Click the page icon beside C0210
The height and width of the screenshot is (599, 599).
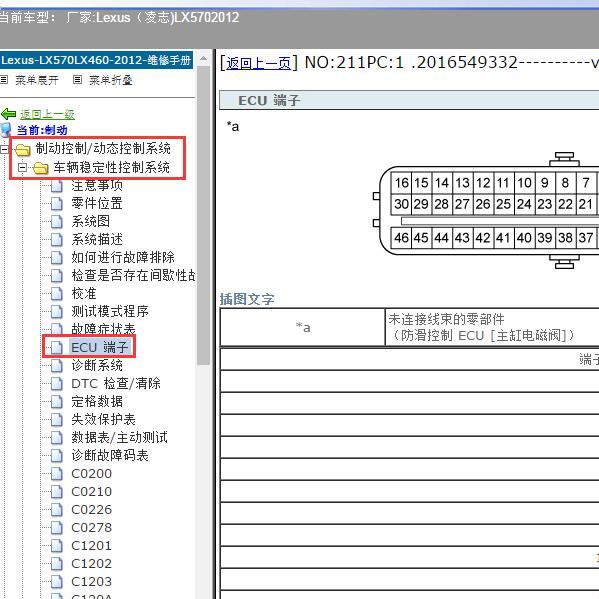coord(57,492)
